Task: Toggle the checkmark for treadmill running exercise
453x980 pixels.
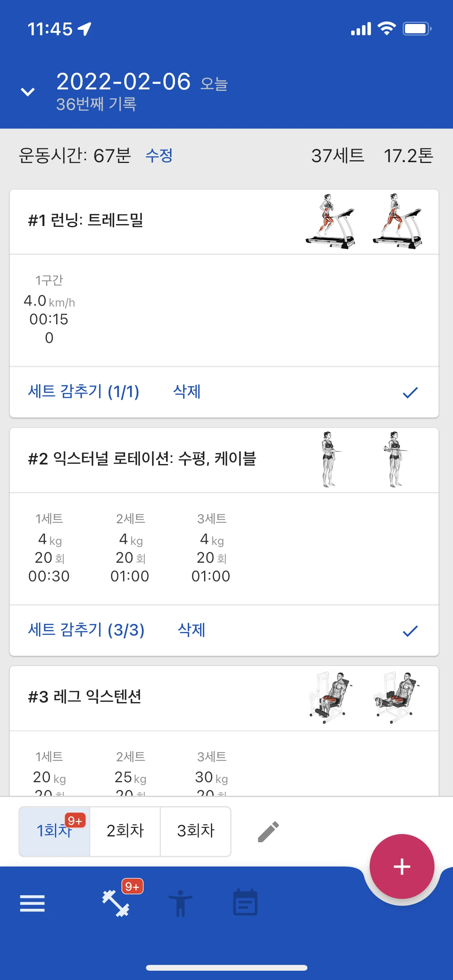Action: point(410,392)
